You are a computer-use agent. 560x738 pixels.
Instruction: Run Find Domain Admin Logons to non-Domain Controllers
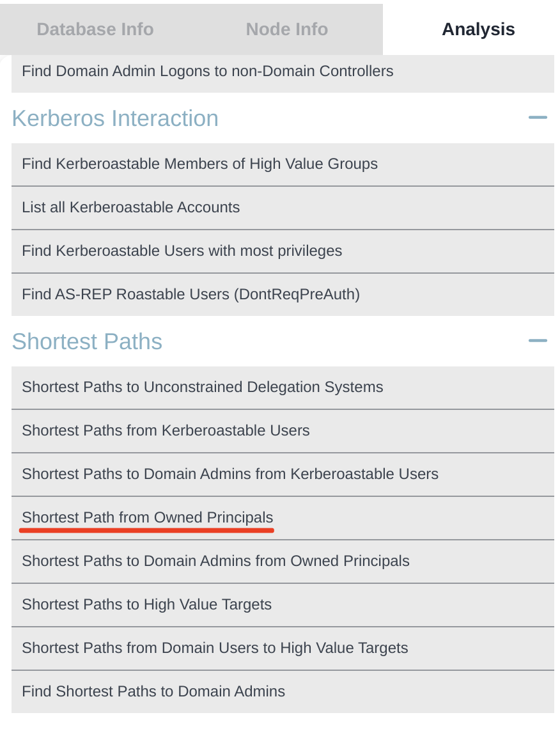point(207,71)
